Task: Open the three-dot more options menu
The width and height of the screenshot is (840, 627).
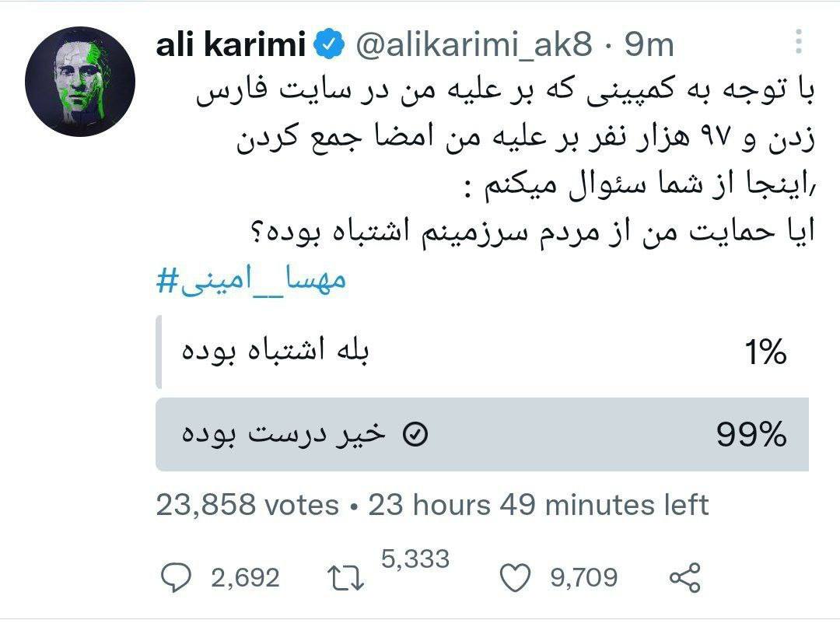Action: (x=798, y=41)
